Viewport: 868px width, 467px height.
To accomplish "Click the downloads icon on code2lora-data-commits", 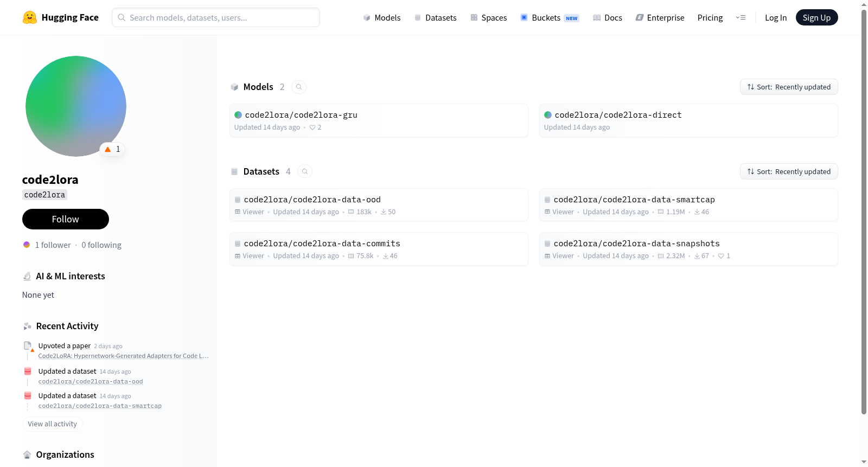I will tap(386, 256).
